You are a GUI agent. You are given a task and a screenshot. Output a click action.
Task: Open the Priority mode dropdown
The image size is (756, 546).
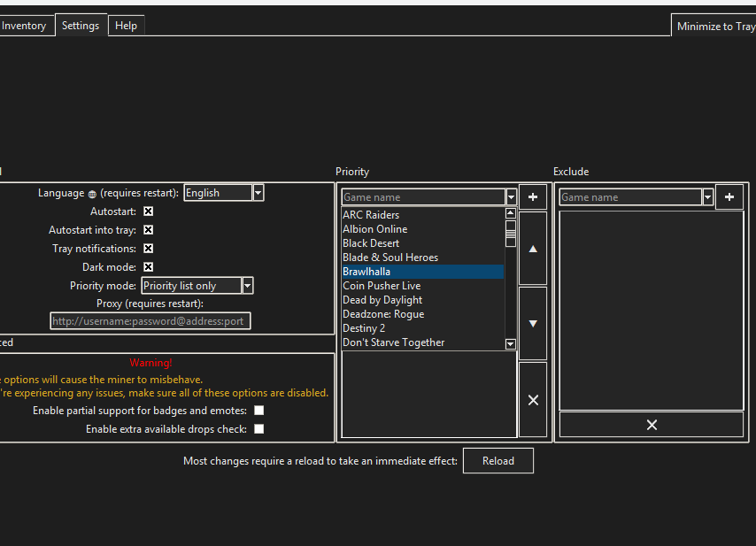tap(247, 286)
